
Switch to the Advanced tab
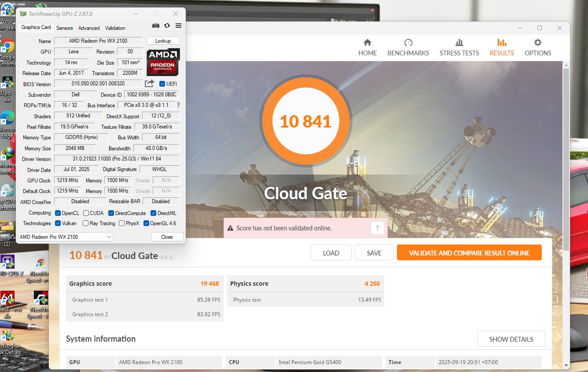[x=89, y=28]
